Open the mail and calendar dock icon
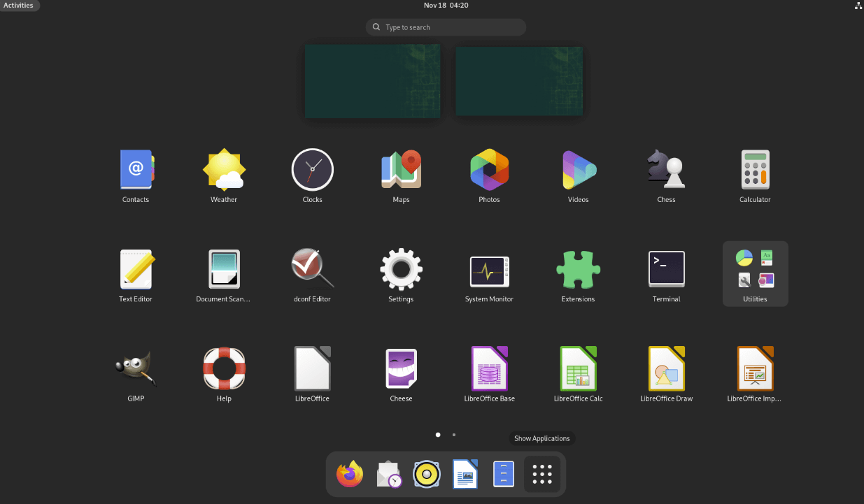This screenshot has height=504, width=864. 388,474
